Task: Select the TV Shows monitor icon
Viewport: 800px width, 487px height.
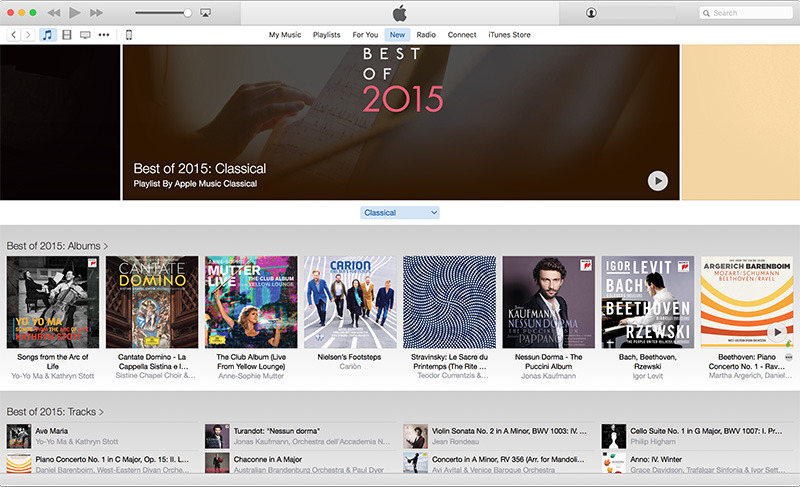Action: 85,35
